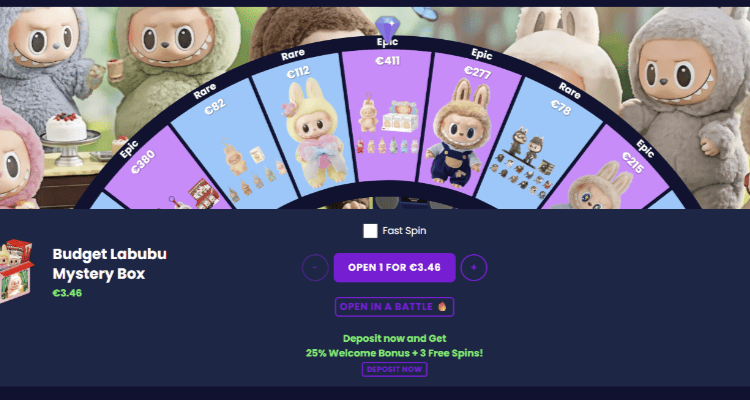The width and height of the screenshot is (750, 400).
Task: Click the green €3.46 box price
Action: [x=67, y=293]
